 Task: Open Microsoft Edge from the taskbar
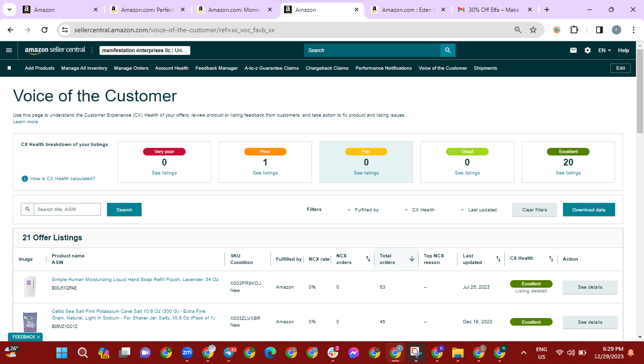[270, 353]
